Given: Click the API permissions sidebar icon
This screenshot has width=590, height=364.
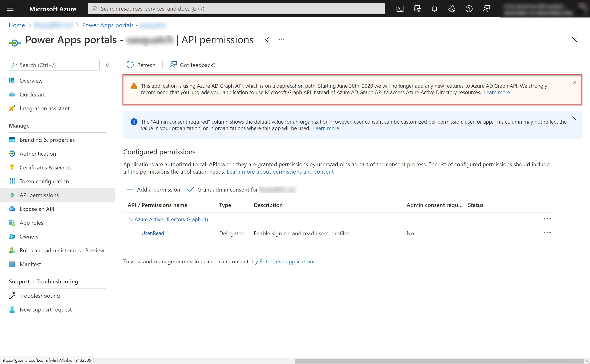Looking at the screenshot, I should [x=12, y=195].
